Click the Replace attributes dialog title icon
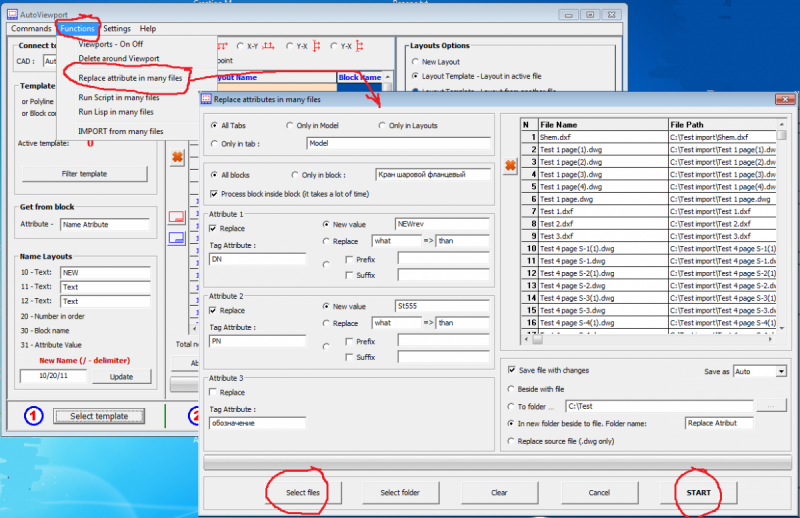 point(206,100)
